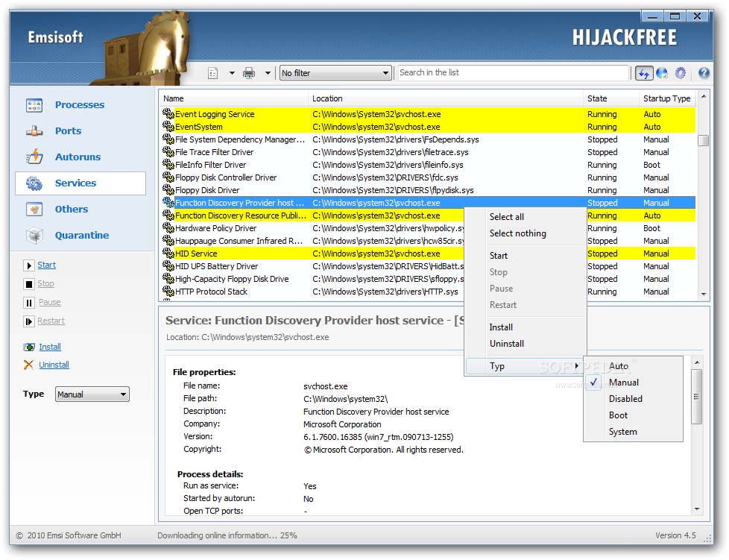Image resolution: width=729 pixels, height=560 pixels.
Task: Click gear icon beside Floppy Disk Driver
Action: point(168,189)
